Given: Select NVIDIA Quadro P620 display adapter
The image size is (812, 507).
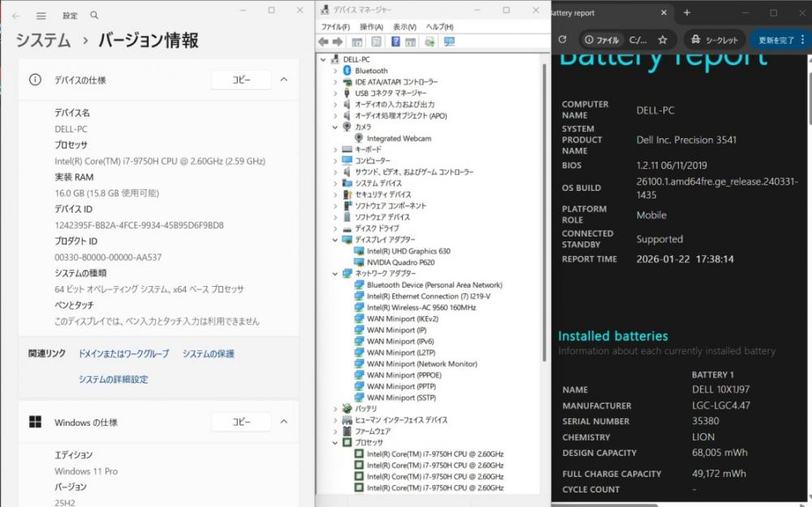Looking at the screenshot, I should (401, 262).
